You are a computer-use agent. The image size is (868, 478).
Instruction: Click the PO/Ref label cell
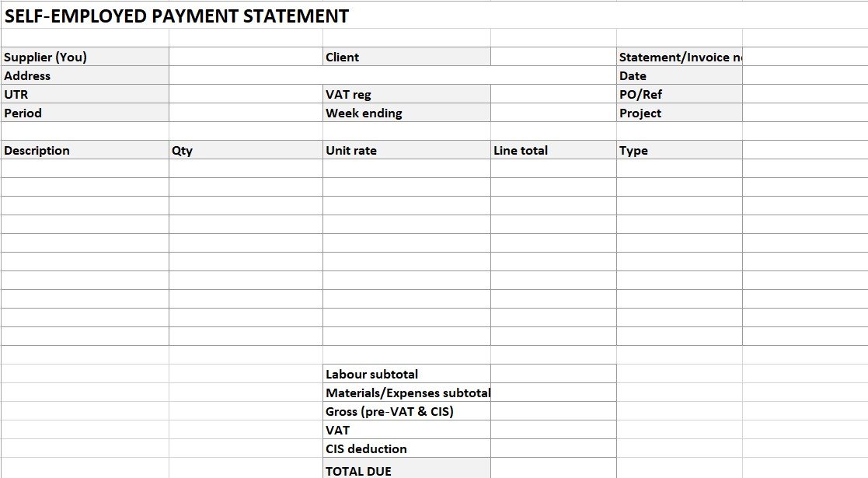(x=679, y=94)
